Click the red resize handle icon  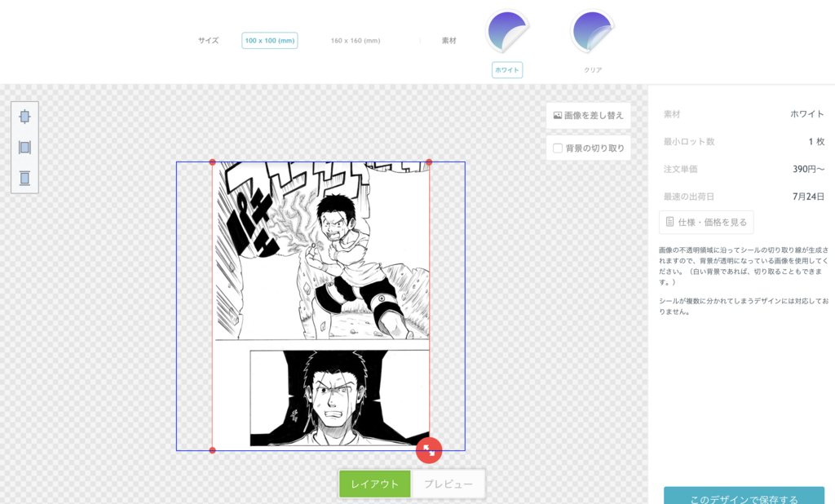click(x=429, y=451)
